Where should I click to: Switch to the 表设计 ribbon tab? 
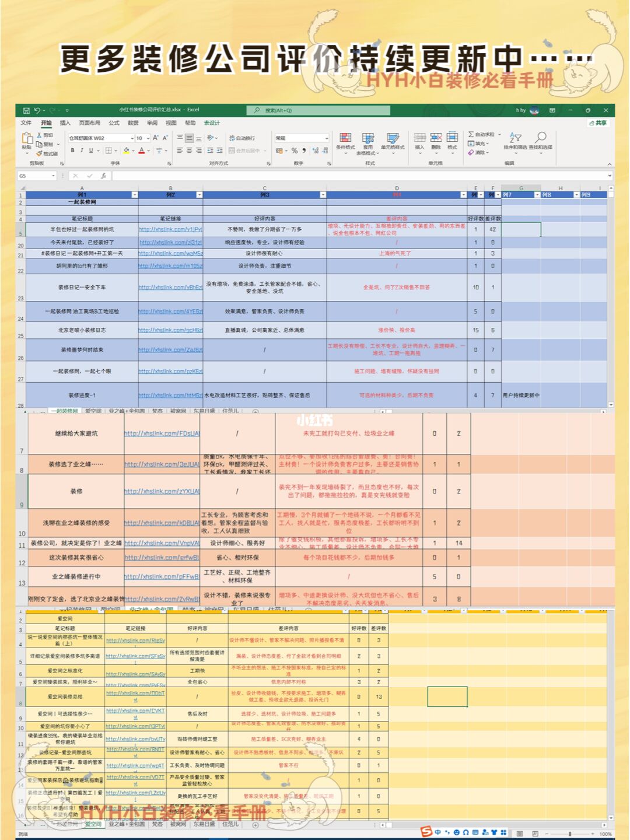(x=212, y=123)
